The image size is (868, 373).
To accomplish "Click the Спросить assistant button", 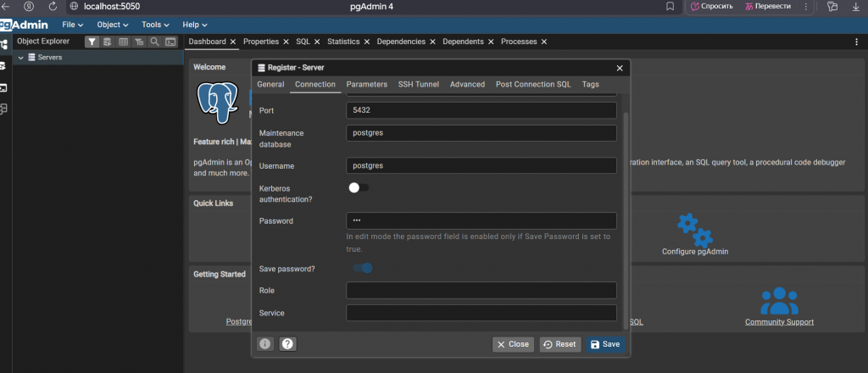I will (712, 7).
